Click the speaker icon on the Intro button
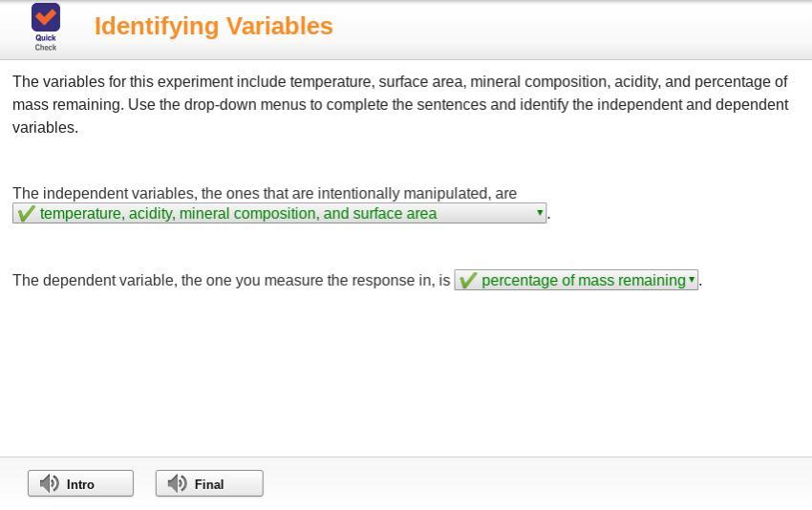Image resolution: width=812 pixels, height=510 pixels. 49,483
